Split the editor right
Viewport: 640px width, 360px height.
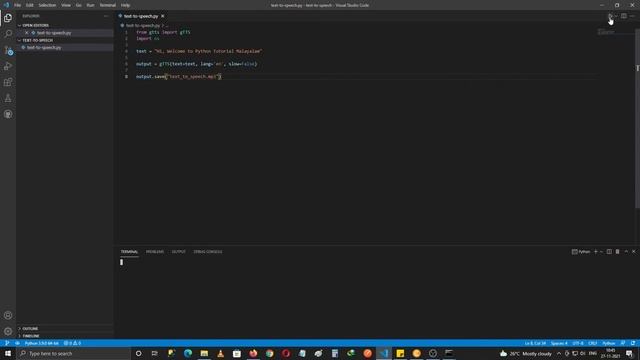click(x=624, y=16)
